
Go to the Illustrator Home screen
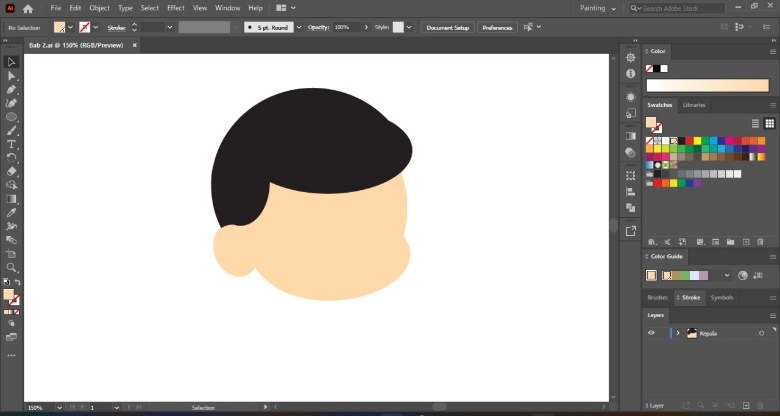(x=28, y=8)
